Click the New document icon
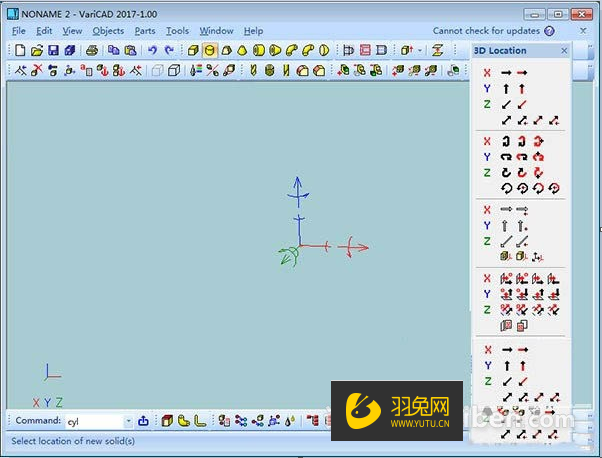 pyautogui.click(x=20, y=50)
